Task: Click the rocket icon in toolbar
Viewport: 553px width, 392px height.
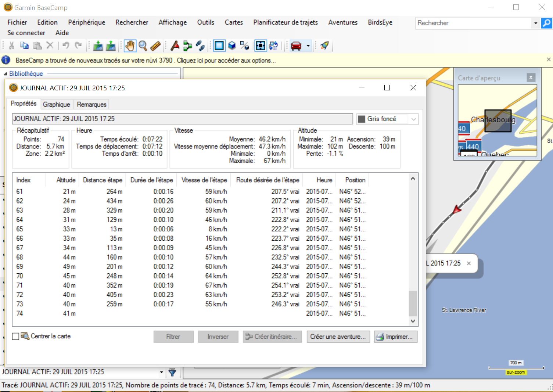Action: point(324,46)
